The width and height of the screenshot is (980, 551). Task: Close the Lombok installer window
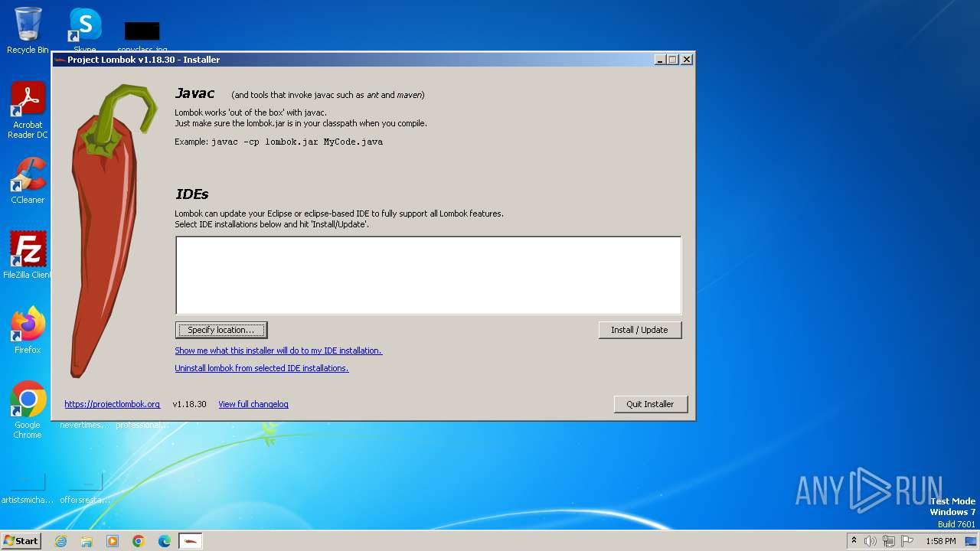point(687,60)
